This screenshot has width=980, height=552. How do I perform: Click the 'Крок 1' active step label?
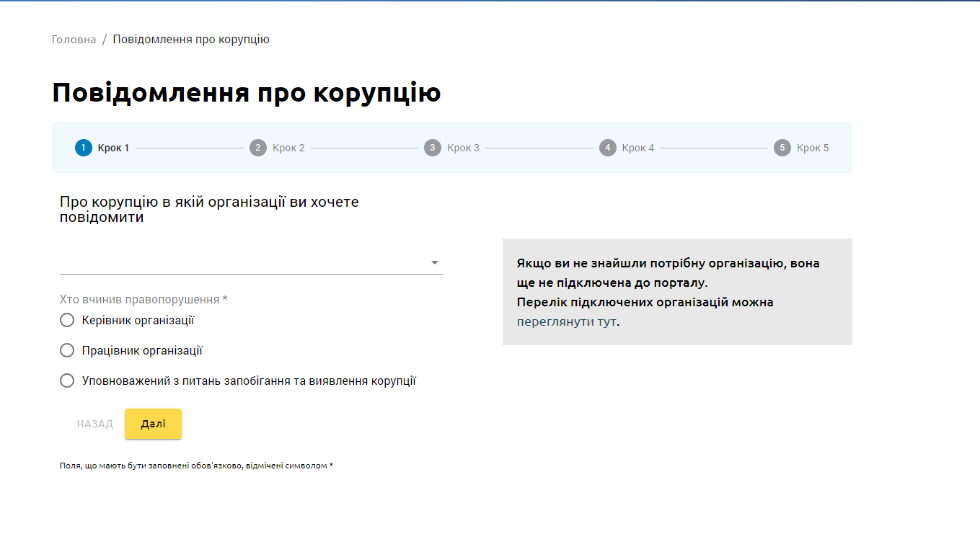[113, 148]
